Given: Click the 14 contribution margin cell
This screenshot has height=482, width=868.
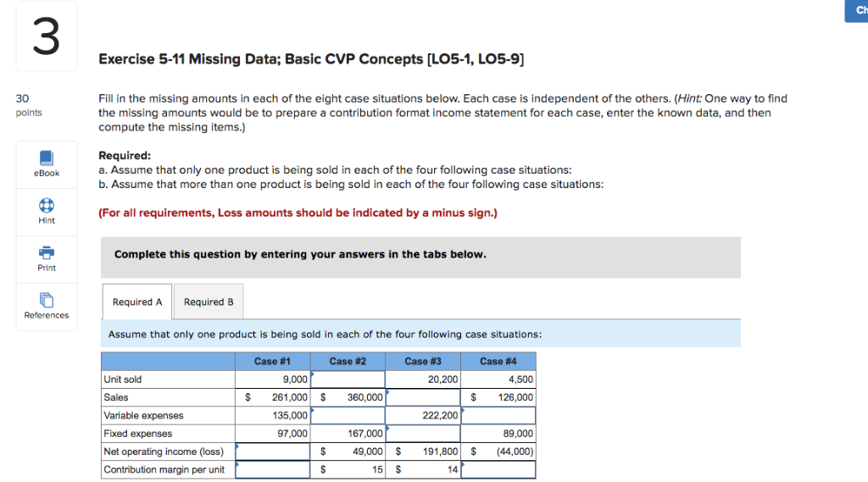Looking at the screenshot, I should [x=424, y=469].
